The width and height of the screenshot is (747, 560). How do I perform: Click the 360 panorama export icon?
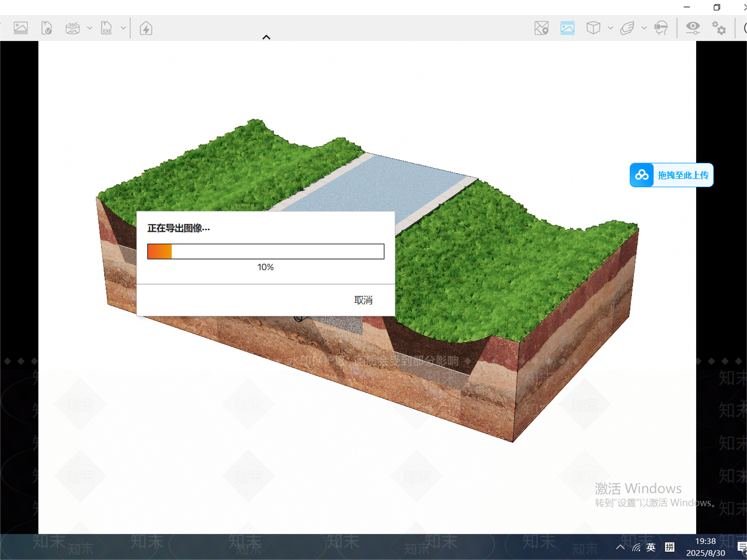[x=72, y=28]
